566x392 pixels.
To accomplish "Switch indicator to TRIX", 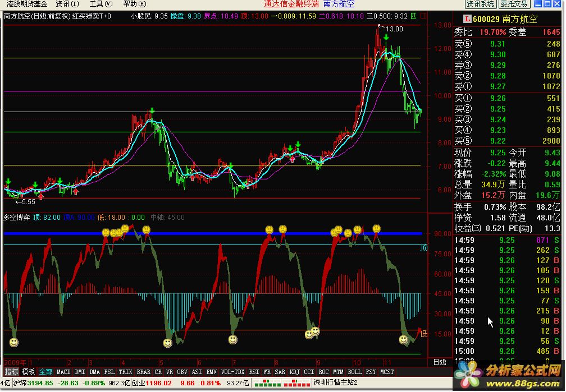I will point(125,372).
